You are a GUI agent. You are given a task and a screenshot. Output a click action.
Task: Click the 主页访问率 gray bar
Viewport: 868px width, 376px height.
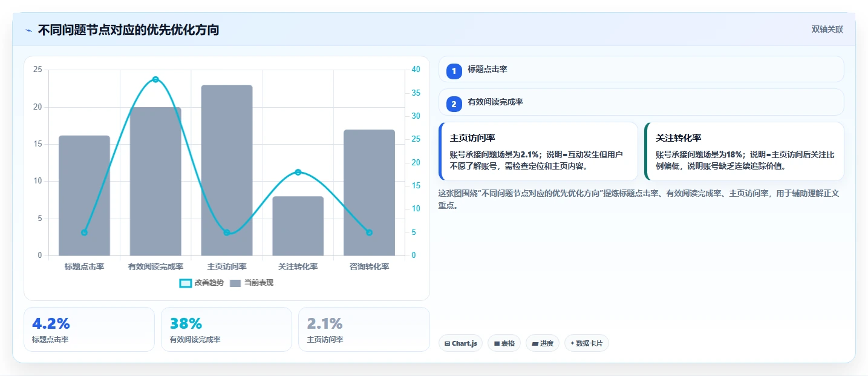tap(227, 170)
